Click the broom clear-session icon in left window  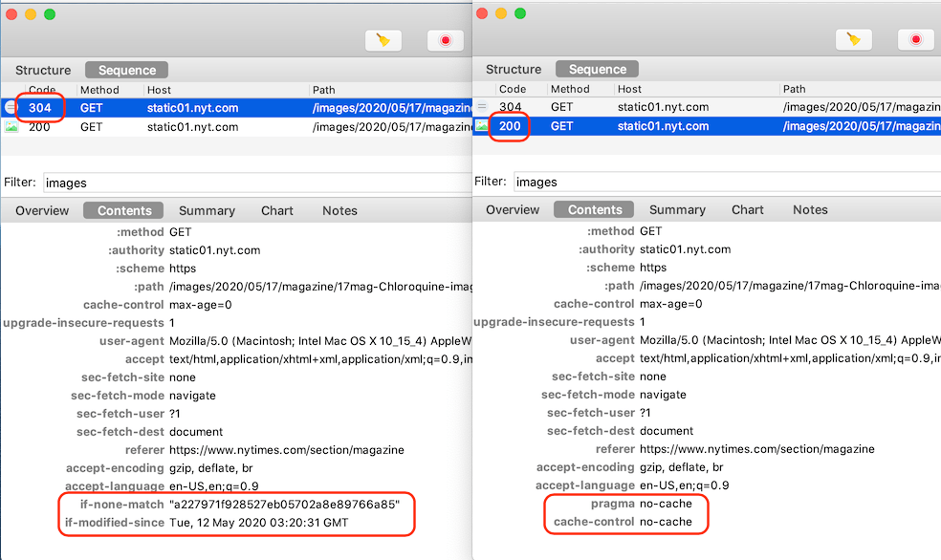click(x=383, y=40)
